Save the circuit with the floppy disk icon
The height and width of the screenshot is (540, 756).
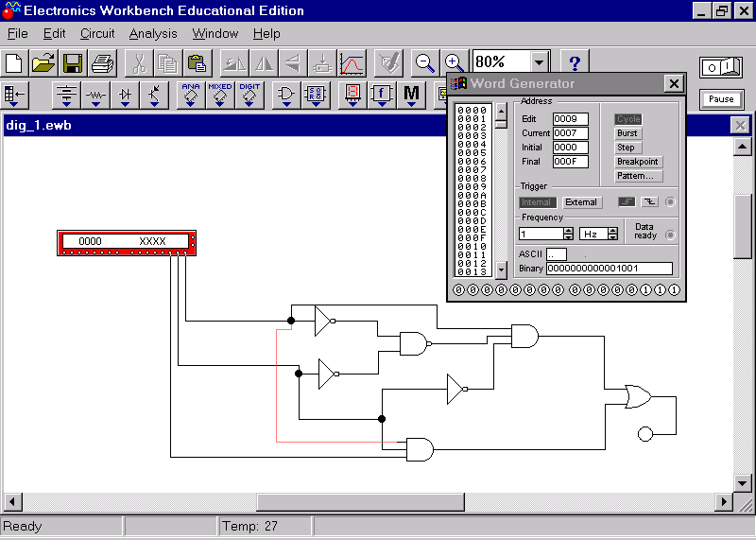(73, 63)
